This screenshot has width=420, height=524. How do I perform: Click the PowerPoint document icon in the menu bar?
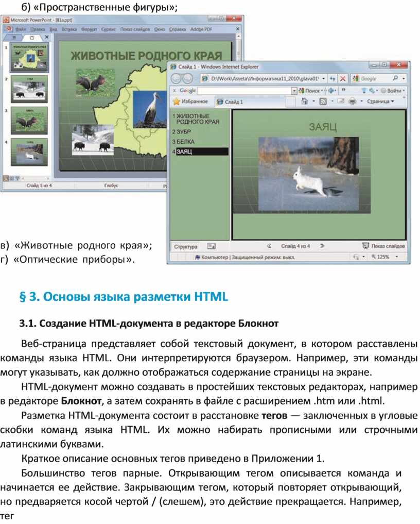pyautogui.click(x=8, y=29)
